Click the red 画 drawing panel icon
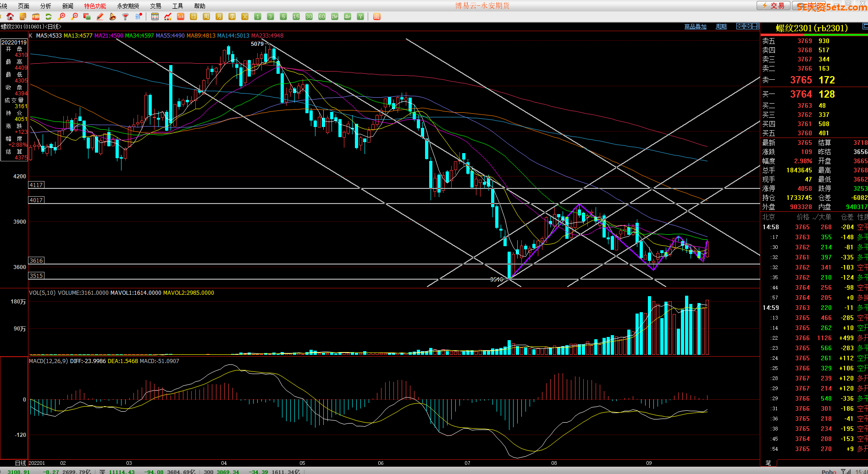Image resolution: width=868 pixels, height=474 pixels. pyautogui.click(x=377, y=17)
